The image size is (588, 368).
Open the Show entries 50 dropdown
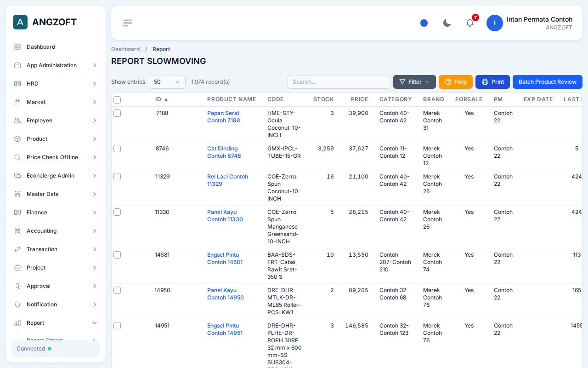tap(167, 82)
